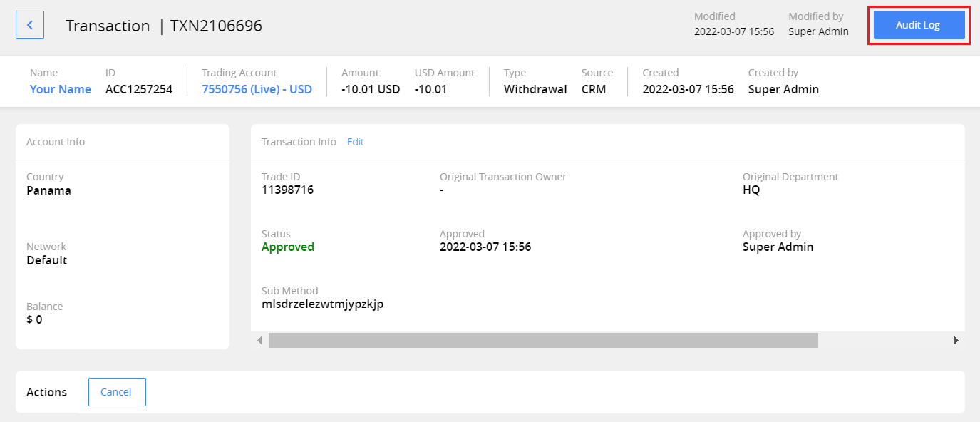Screen dimensions: 980x422
Task: Edit the Transaction Info section
Action: [x=355, y=142]
